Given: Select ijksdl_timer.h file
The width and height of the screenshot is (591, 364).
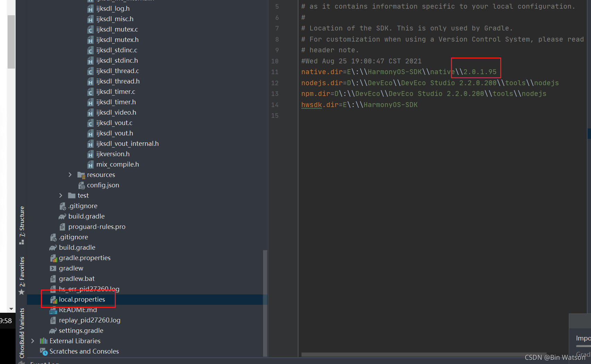Looking at the screenshot, I should click(116, 102).
